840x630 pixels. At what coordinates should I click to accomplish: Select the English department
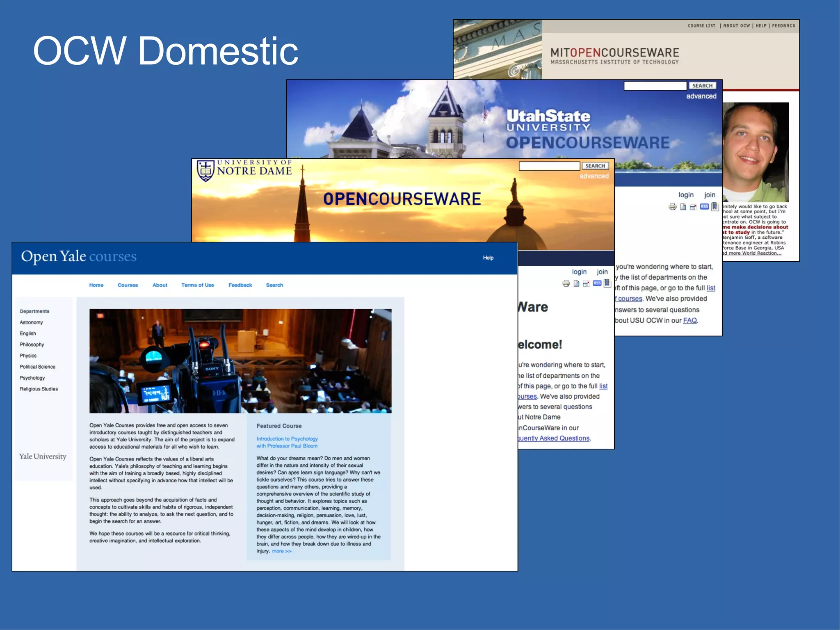[28, 333]
